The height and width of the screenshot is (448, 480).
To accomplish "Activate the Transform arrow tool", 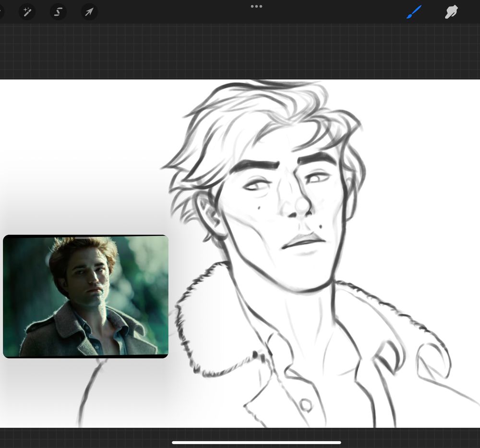I will (89, 12).
